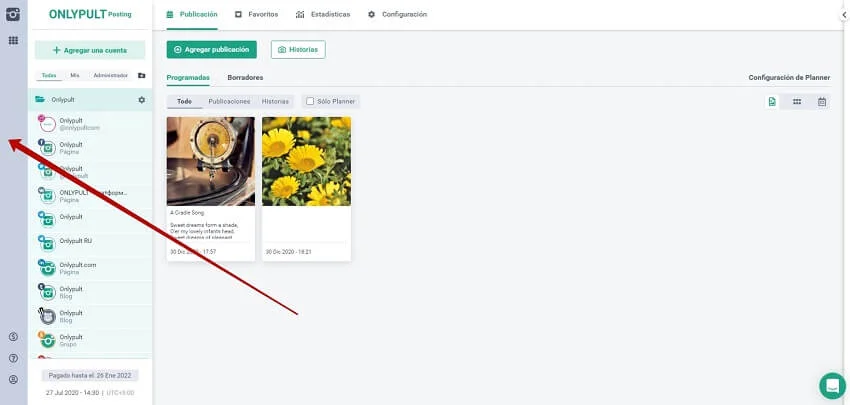
Task: Collapse the Onlypult folder
Action: click(x=40, y=100)
